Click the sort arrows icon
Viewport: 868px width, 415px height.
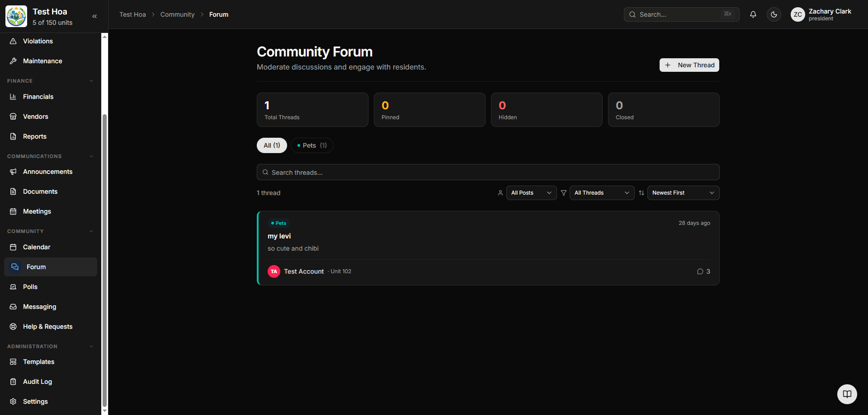(642, 193)
